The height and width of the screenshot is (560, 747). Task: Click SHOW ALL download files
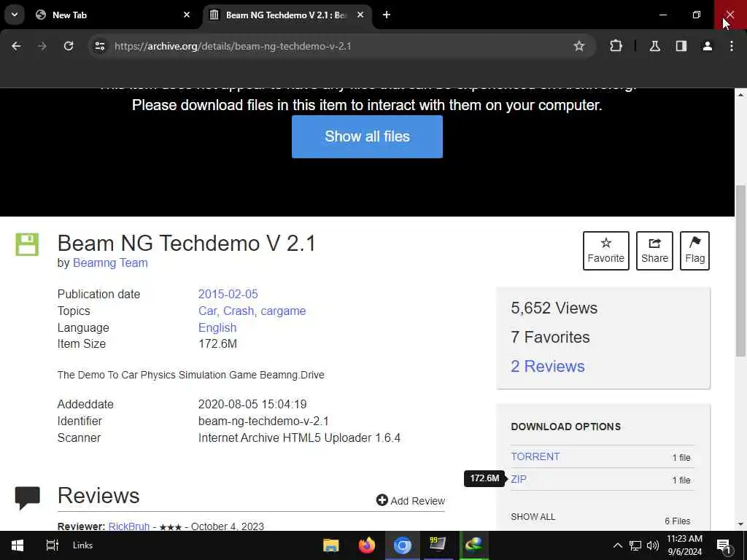click(533, 517)
